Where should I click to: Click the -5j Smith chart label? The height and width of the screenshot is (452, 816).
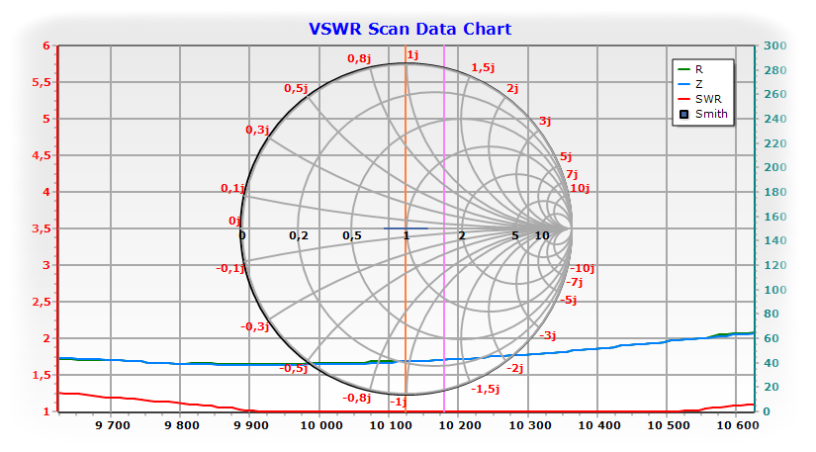coord(568,300)
